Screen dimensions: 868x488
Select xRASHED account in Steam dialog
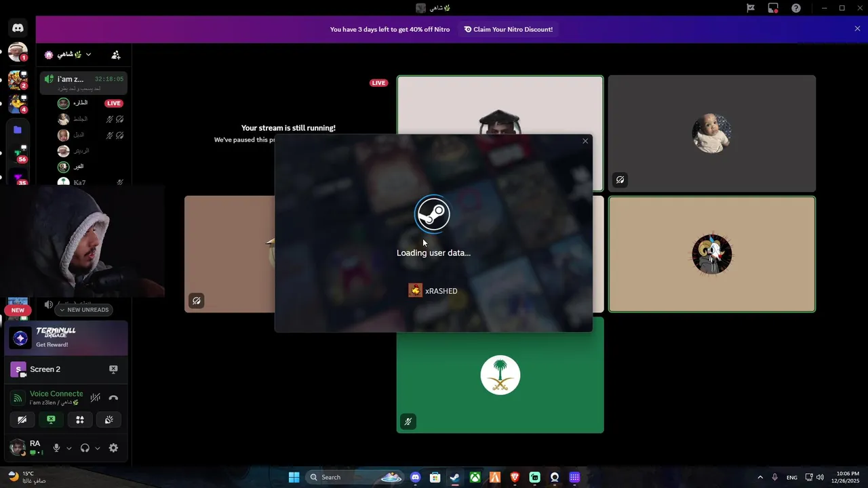pos(433,291)
